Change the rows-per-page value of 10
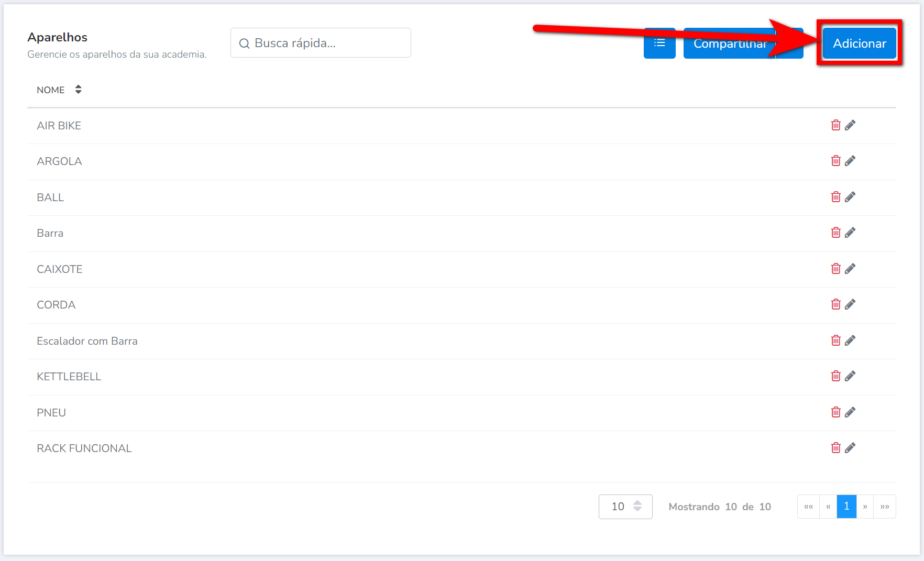This screenshot has height=561, width=924. pyautogui.click(x=625, y=507)
